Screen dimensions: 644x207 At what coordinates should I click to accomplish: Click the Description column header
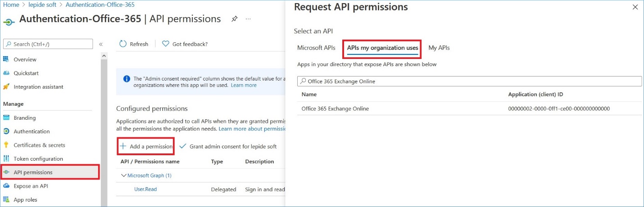[259, 162]
